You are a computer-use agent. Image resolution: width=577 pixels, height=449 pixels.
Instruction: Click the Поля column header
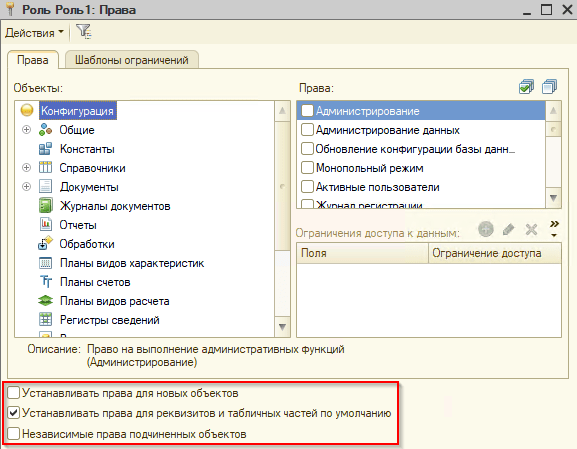tap(362, 253)
